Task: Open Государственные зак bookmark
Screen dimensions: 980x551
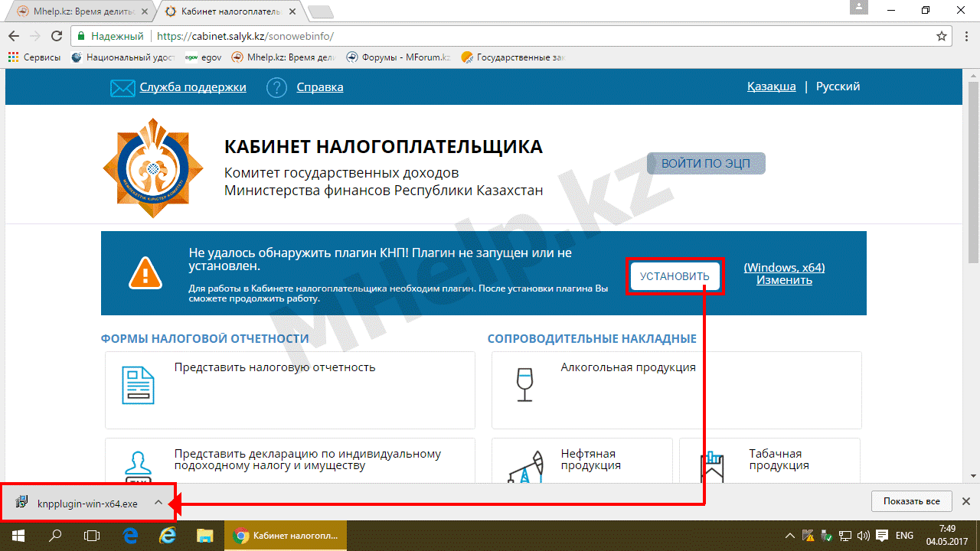Action: point(513,57)
